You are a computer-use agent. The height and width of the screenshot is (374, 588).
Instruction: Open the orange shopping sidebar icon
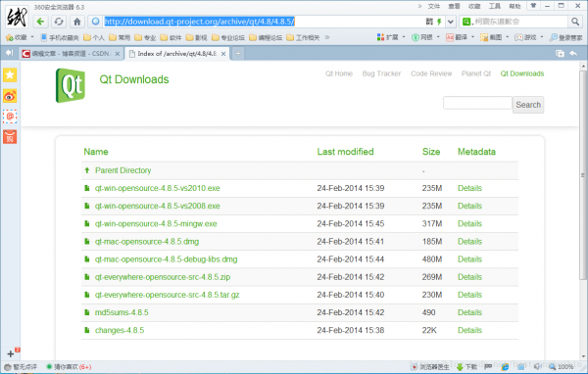(10, 137)
